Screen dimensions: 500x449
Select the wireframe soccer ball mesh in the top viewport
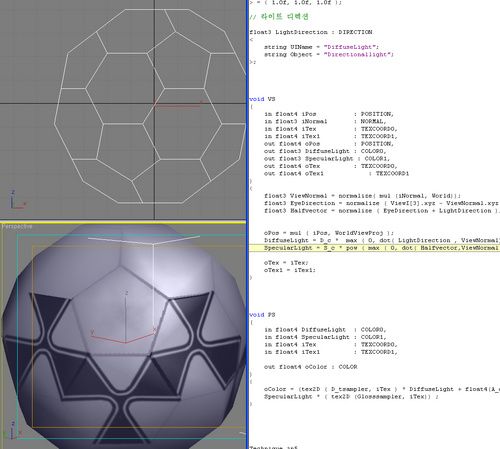pyautogui.click(x=150, y=106)
